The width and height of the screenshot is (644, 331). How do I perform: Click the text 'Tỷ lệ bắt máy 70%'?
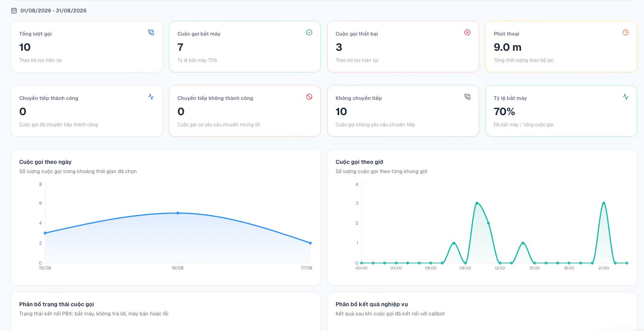click(197, 60)
